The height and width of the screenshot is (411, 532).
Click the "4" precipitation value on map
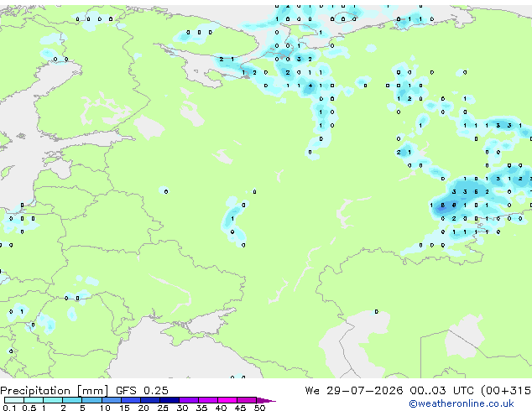310,86
